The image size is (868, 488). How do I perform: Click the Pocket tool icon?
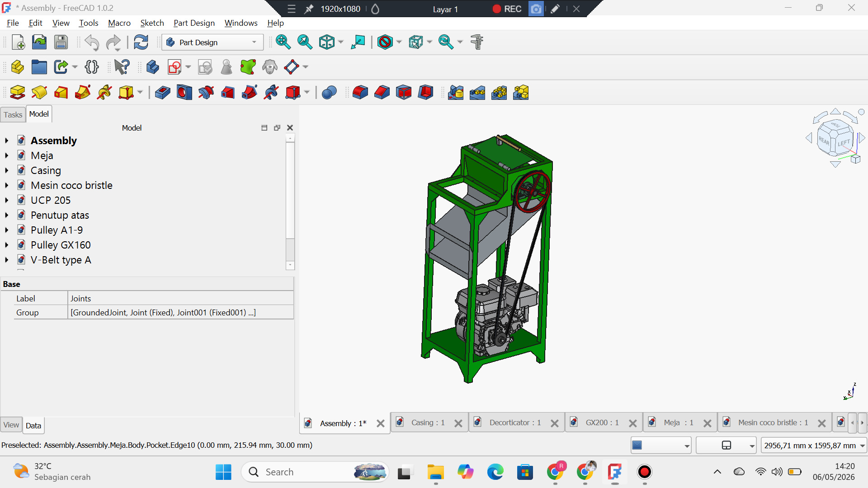click(x=162, y=93)
